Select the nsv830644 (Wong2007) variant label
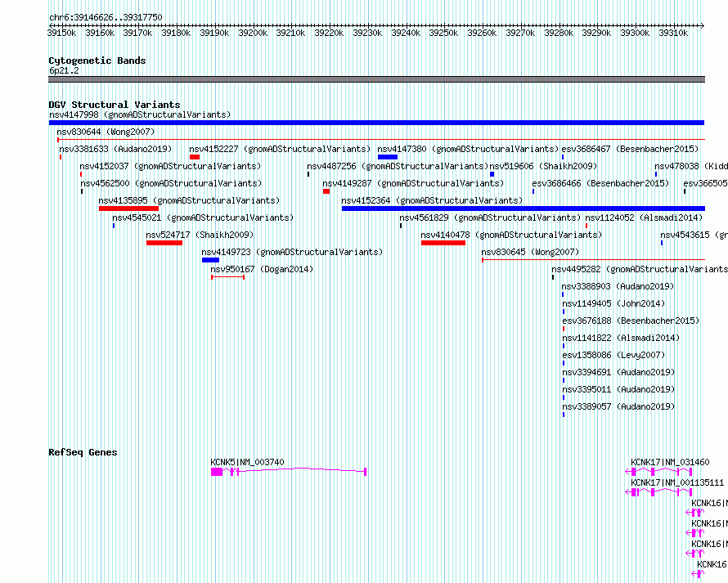This screenshot has height=583, width=728. [x=106, y=132]
